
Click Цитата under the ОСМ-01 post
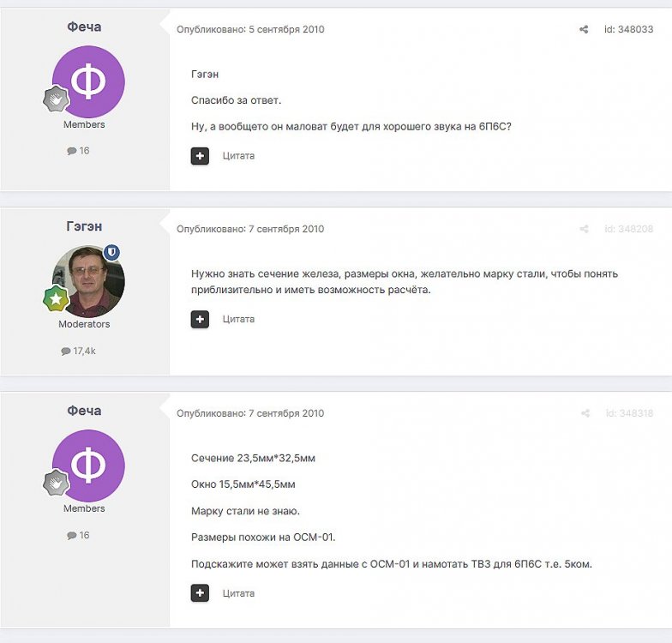point(238,593)
